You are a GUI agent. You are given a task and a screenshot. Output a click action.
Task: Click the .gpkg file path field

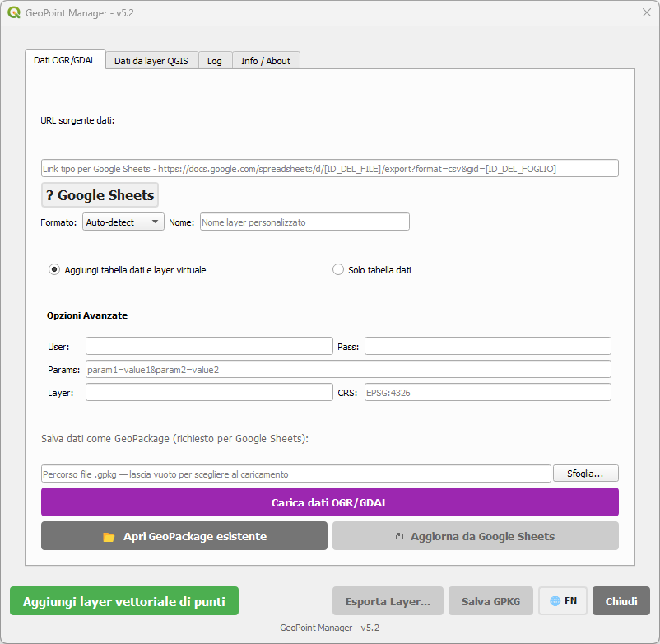pos(296,474)
